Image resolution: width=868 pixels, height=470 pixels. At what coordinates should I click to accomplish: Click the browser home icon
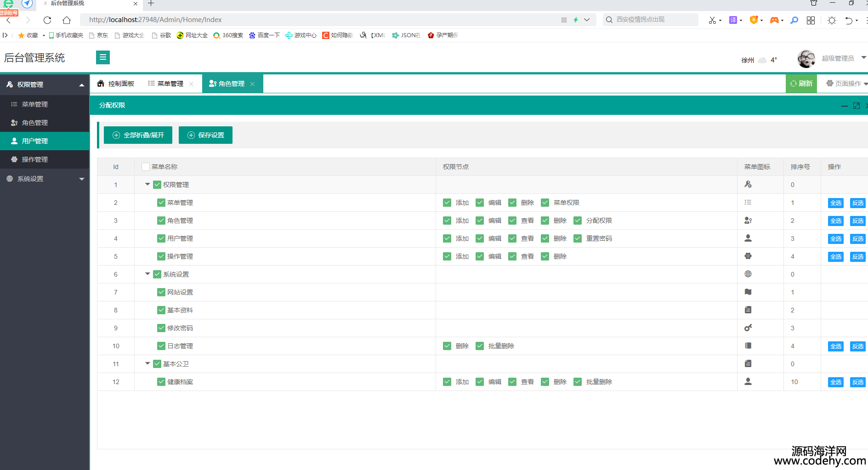pyautogui.click(x=67, y=20)
